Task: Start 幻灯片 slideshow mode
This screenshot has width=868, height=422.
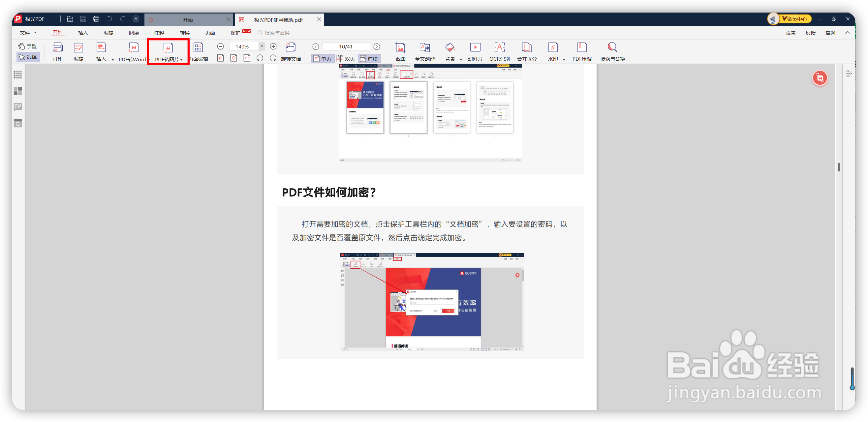Action: tap(475, 47)
